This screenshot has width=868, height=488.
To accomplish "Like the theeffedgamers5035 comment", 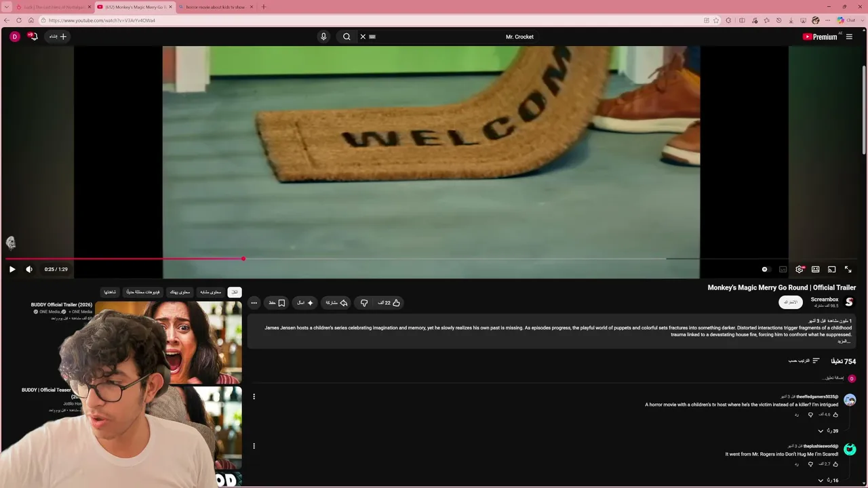I will 835,415.
